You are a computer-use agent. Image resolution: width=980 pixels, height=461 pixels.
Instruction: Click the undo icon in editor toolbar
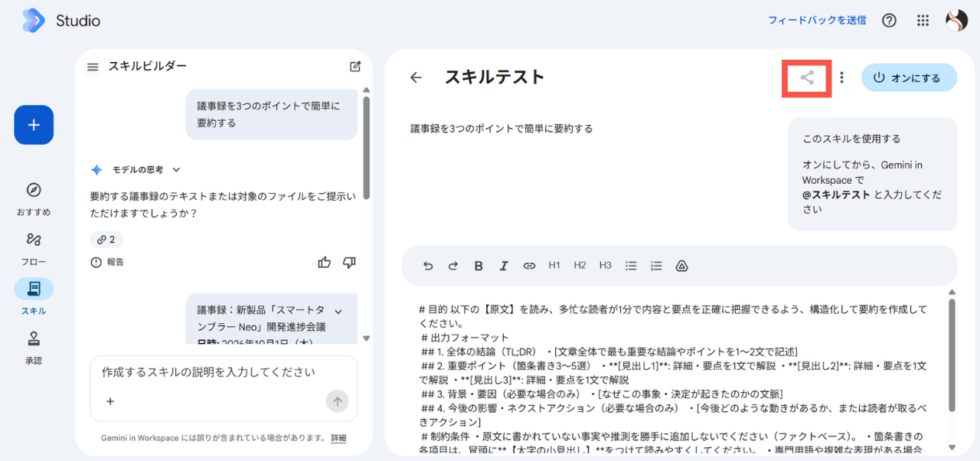(428, 266)
